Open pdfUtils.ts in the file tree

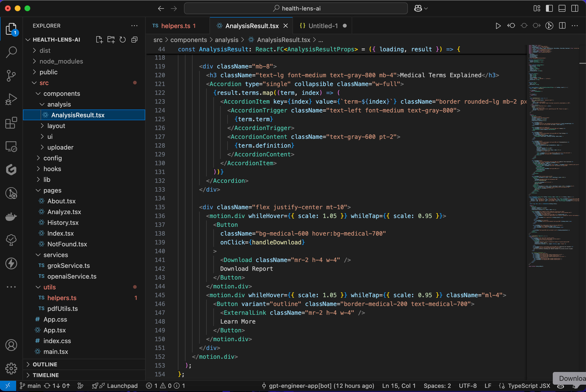84,308
